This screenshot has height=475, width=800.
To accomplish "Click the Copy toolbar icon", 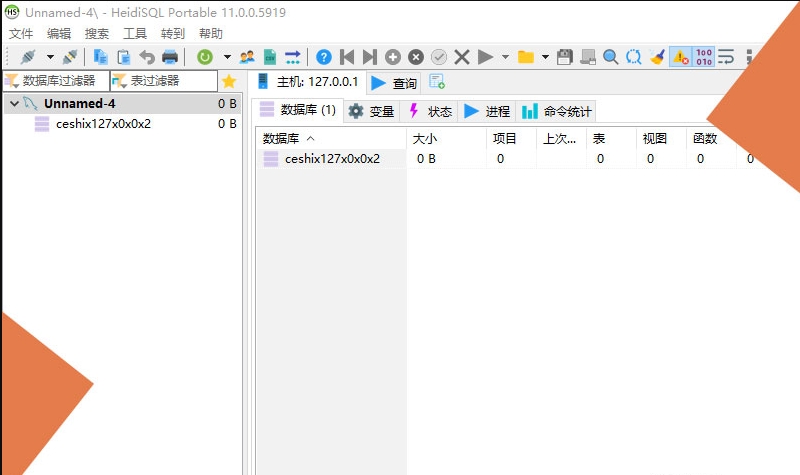I will point(101,57).
